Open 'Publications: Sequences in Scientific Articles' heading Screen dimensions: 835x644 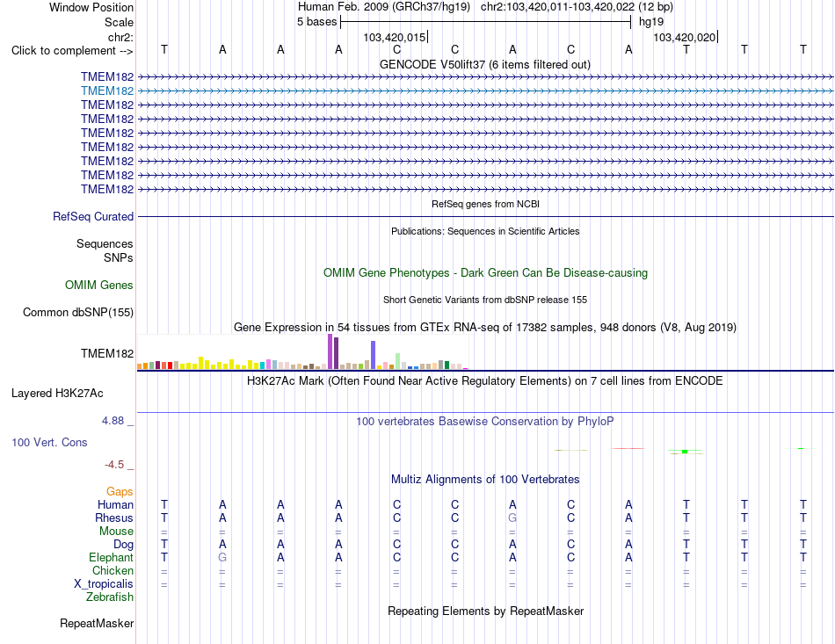coord(485,231)
